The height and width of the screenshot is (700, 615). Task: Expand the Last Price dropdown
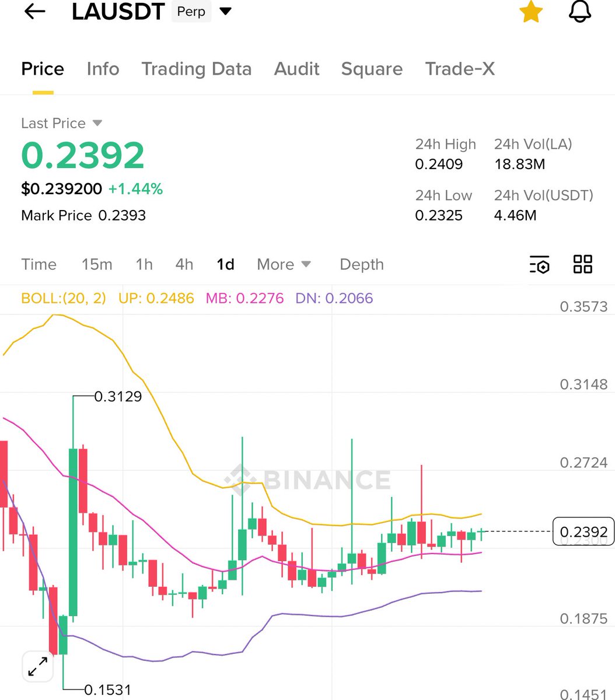coord(61,123)
